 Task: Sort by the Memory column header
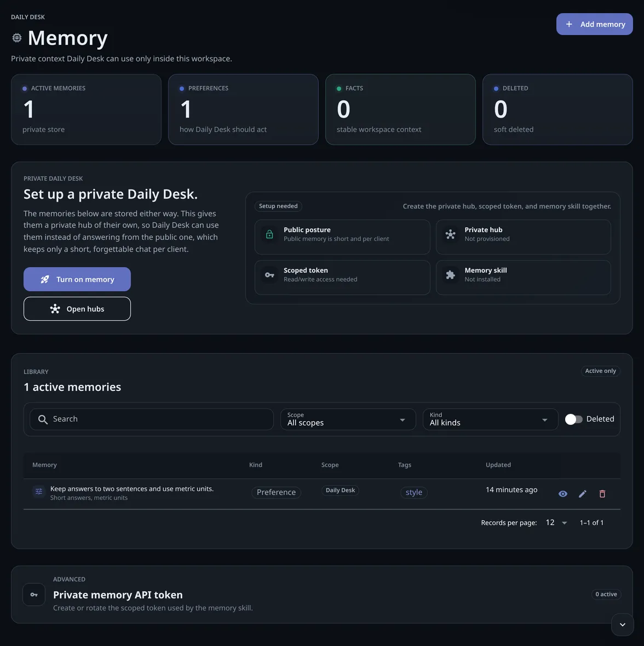click(44, 465)
